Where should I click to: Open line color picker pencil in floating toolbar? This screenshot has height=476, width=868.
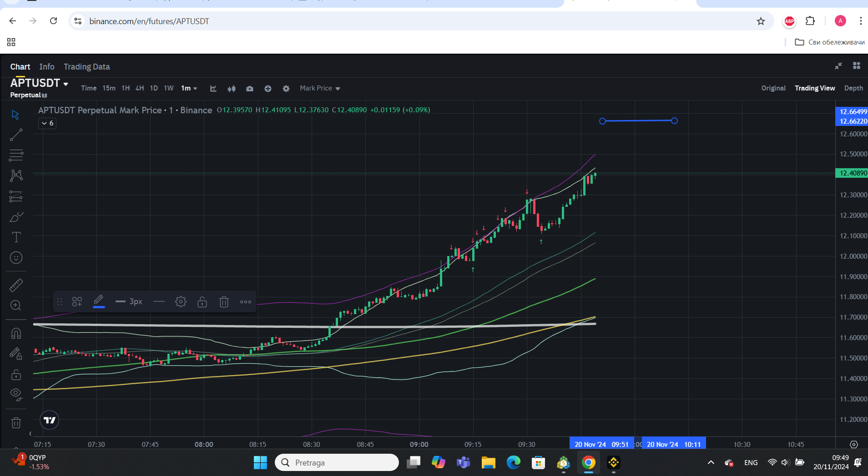click(x=99, y=301)
